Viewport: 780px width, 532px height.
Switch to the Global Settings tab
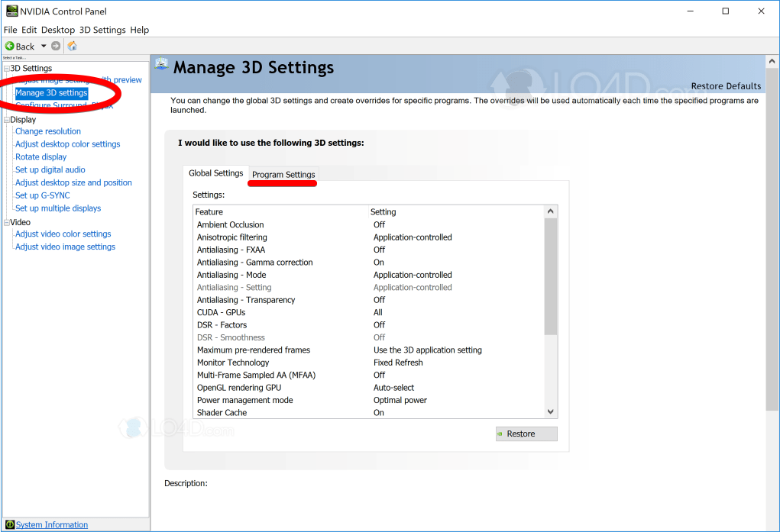[x=216, y=173]
